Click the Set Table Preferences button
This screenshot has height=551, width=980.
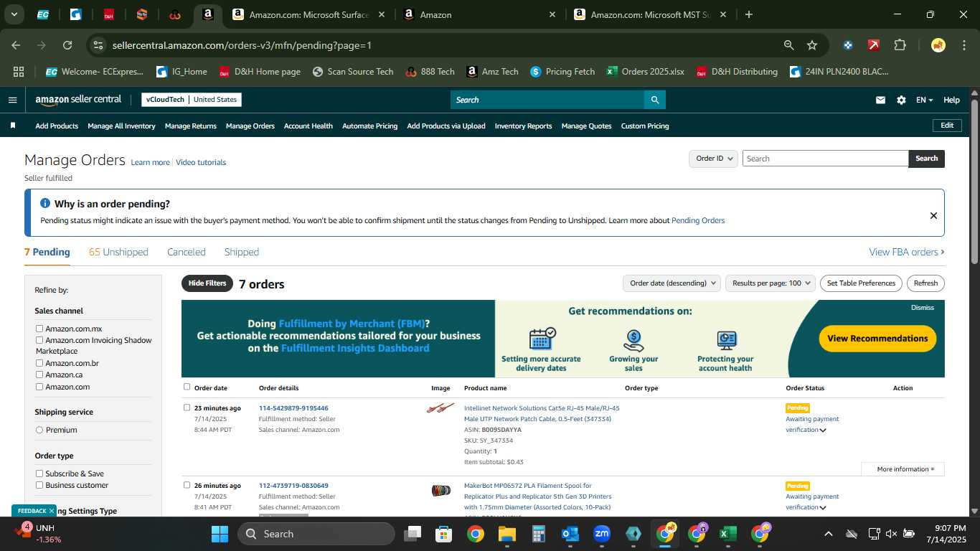click(861, 283)
